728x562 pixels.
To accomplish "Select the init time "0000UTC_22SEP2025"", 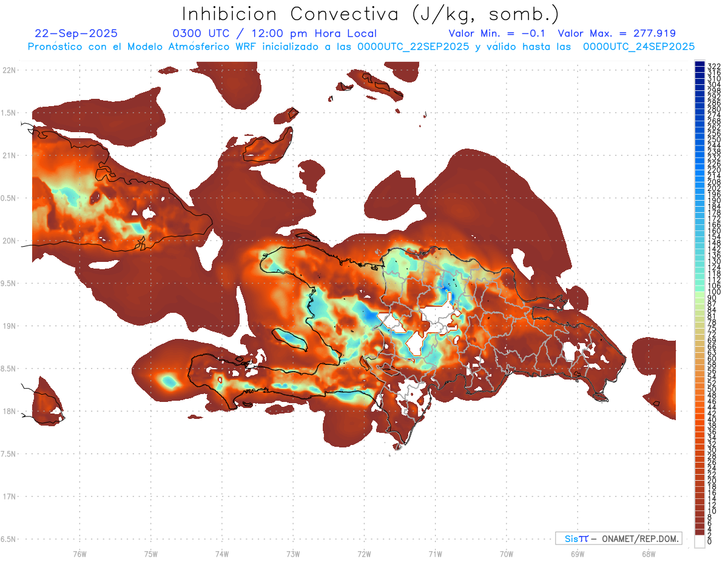I will pos(413,47).
